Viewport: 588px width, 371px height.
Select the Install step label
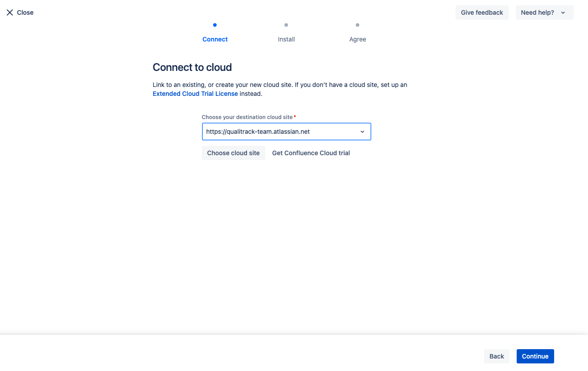[286, 39]
